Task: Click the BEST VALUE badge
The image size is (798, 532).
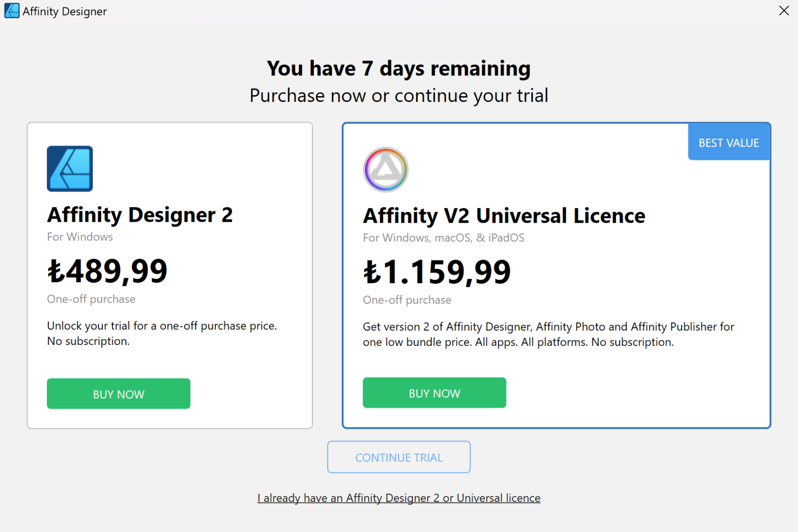Action: [729, 142]
